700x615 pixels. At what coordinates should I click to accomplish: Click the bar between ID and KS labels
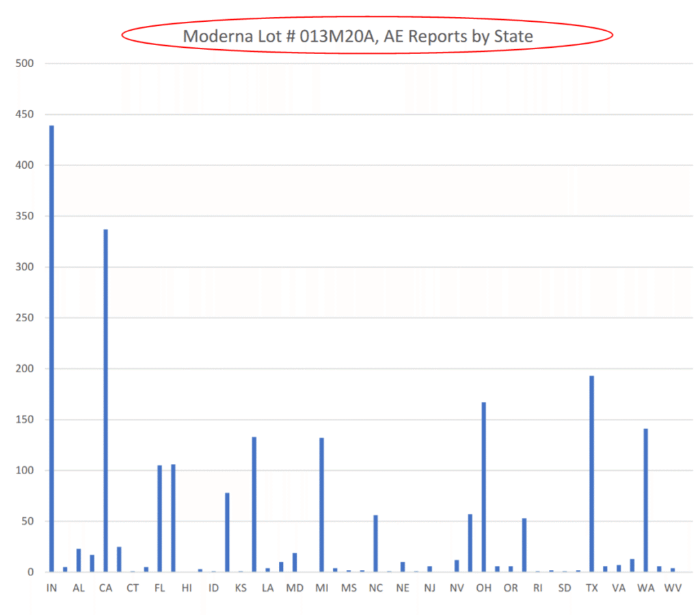(x=227, y=532)
